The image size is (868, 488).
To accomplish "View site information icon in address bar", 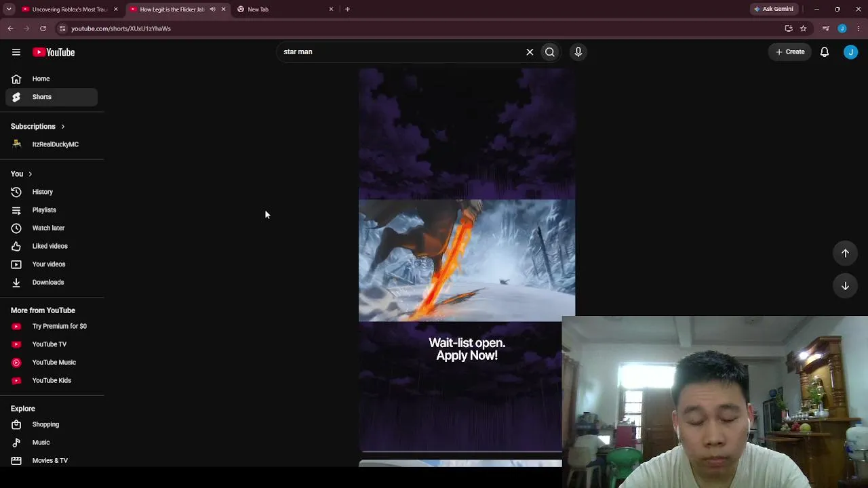I will (62, 28).
